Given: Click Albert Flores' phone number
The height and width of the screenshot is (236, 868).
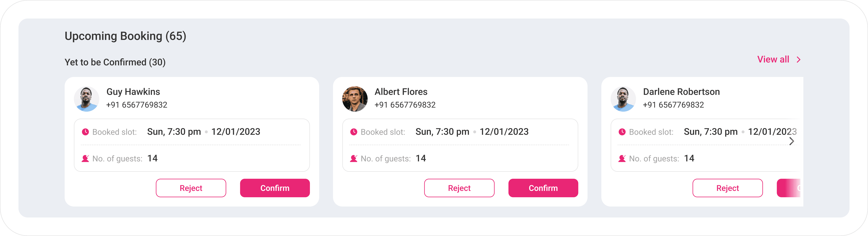Looking at the screenshot, I should (405, 105).
